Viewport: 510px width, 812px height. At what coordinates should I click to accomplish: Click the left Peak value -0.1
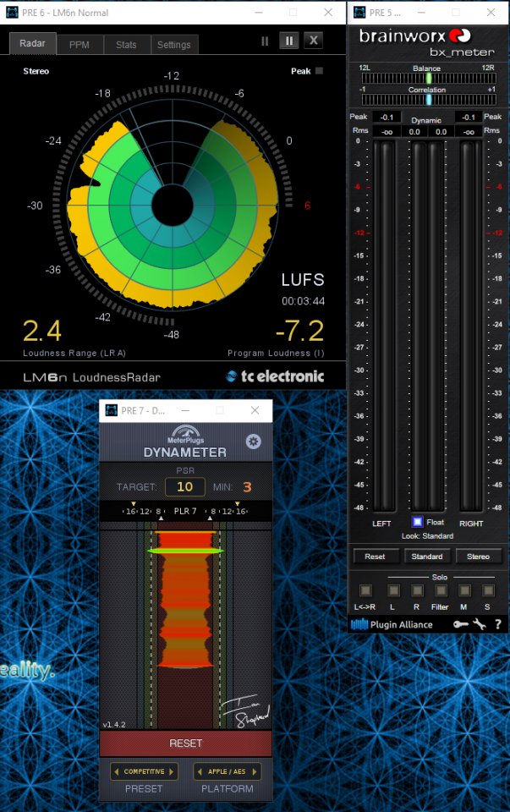[387, 117]
